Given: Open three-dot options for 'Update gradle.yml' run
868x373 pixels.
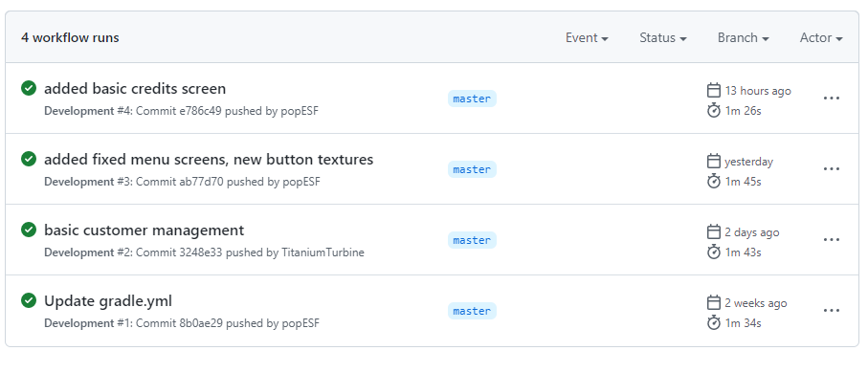Looking at the screenshot, I should 832,311.
